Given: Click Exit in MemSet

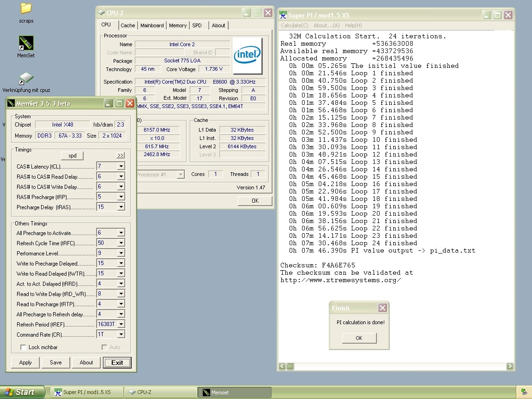Looking at the screenshot, I should (x=117, y=363).
